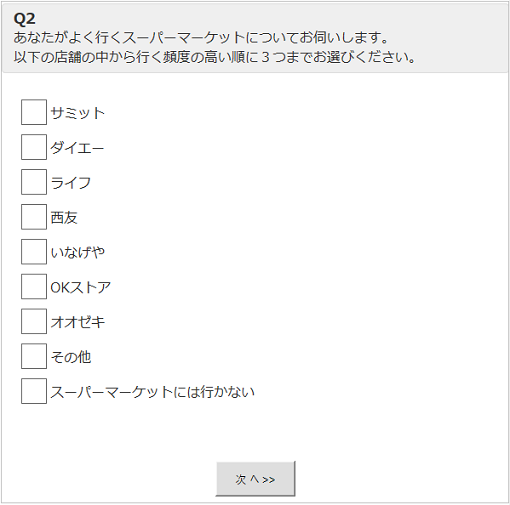Click the ダイエー label text
The width and height of the screenshot is (510, 505).
[77, 148]
